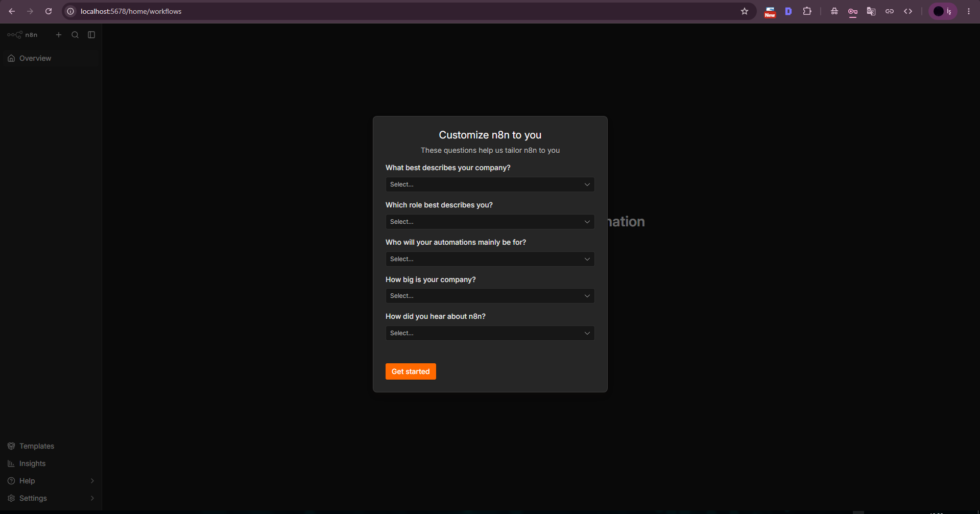Viewport: 980px width, 514px height.
Task: Bookmark this page with the star icon
Action: 745,11
